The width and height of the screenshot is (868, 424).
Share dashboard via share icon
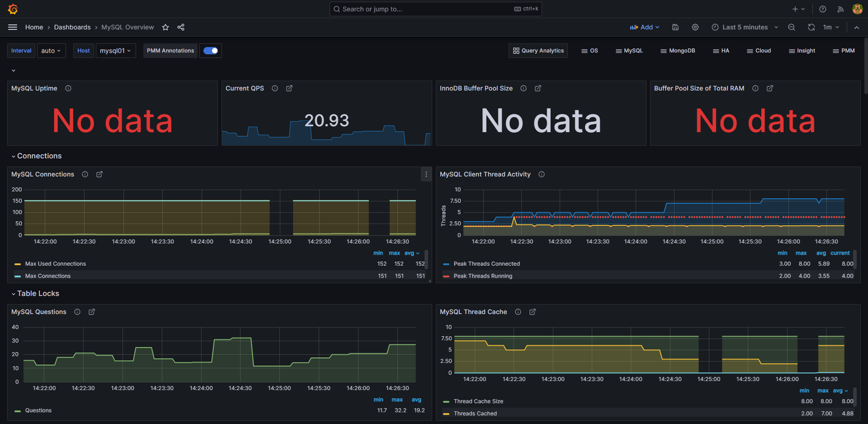(181, 27)
